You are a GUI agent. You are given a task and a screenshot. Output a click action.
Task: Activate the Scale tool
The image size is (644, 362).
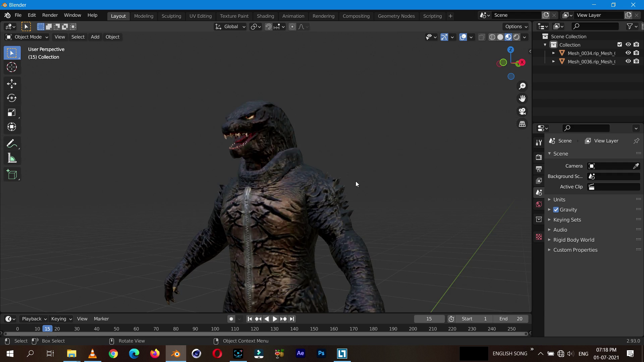pyautogui.click(x=12, y=112)
